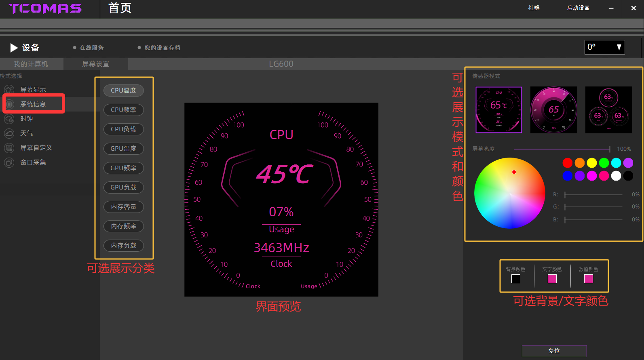Open the 背景颜色 color picker box
The width and height of the screenshot is (644, 360).
[516, 279]
